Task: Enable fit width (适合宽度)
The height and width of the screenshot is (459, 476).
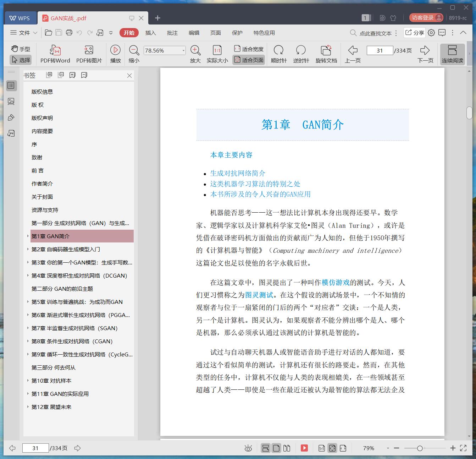Action: pyautogui.click(x=249, y=49)
